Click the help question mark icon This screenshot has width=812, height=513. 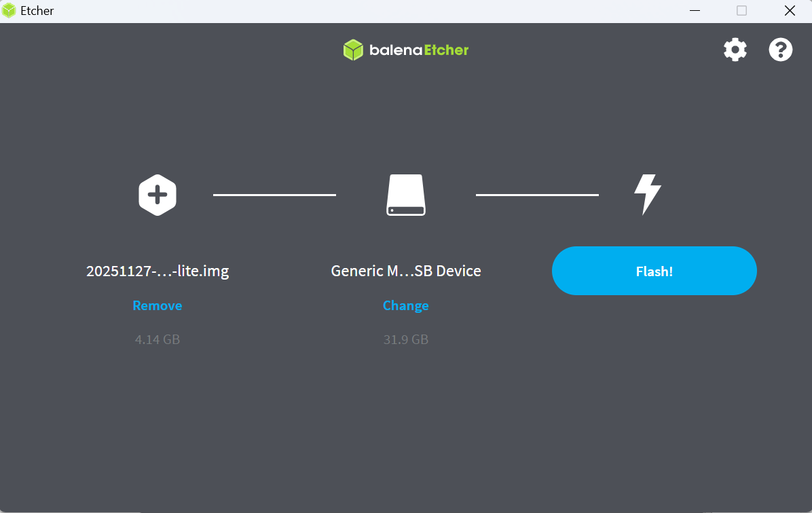pyautogui.click(x=780, y=49)
